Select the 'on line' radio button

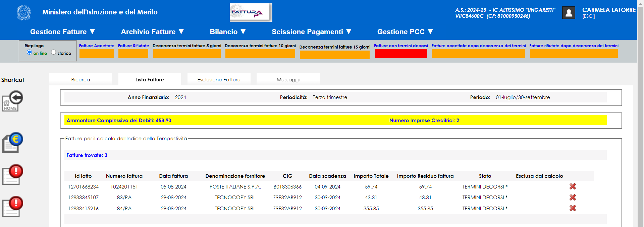(30, 52)
